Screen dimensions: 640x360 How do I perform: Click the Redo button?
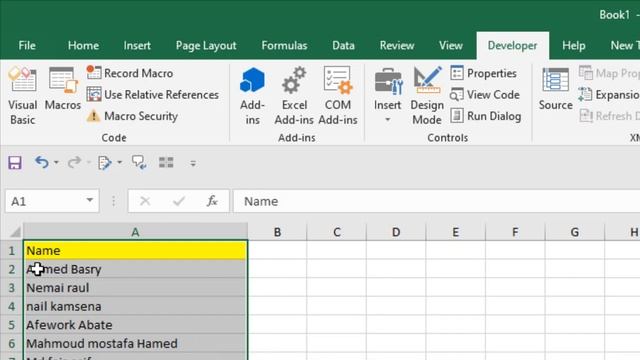(x=74, y=162)
